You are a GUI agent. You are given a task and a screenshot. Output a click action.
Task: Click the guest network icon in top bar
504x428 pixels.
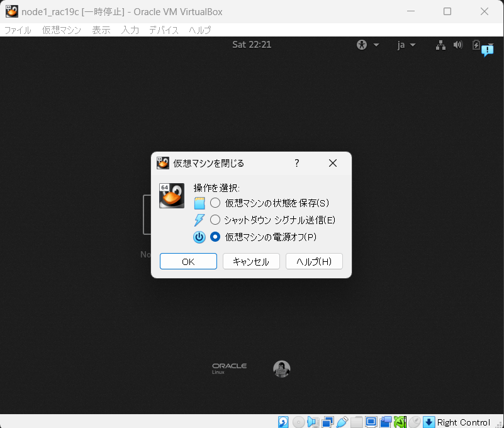pyautogui.click(x=440, y=45)
